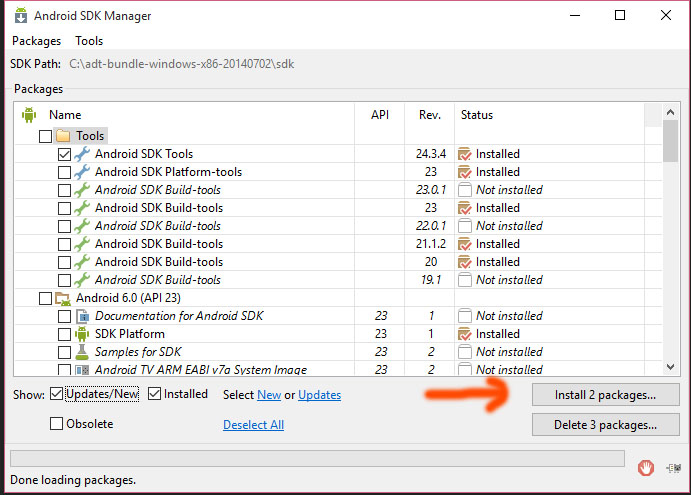Open the Tools menu
Viewport: 691px width, 495px height.
click(89, 41)
